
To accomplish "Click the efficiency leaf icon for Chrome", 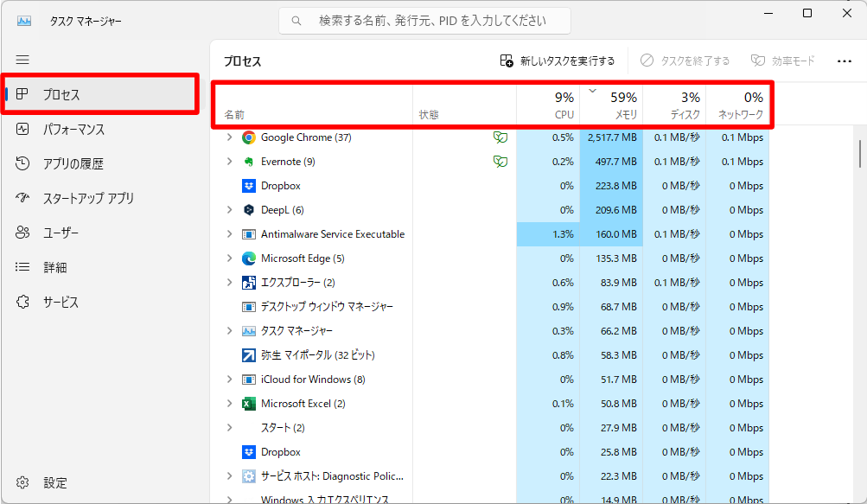I will point(499,137).
